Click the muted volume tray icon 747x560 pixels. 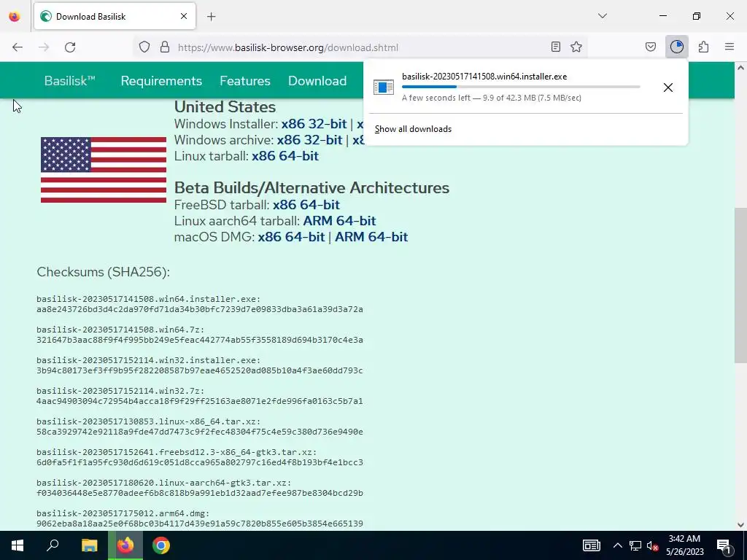point(652,545)
